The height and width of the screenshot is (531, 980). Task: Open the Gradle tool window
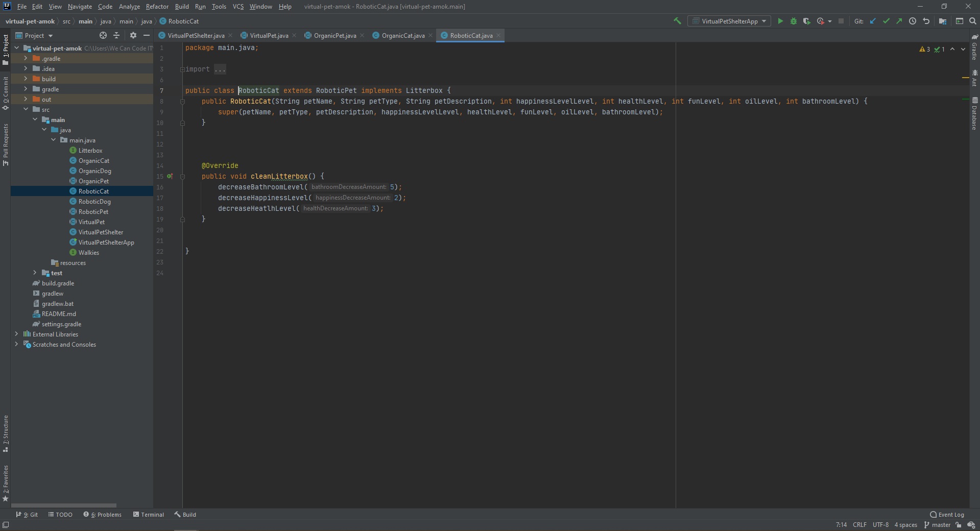tap(974, 47)
